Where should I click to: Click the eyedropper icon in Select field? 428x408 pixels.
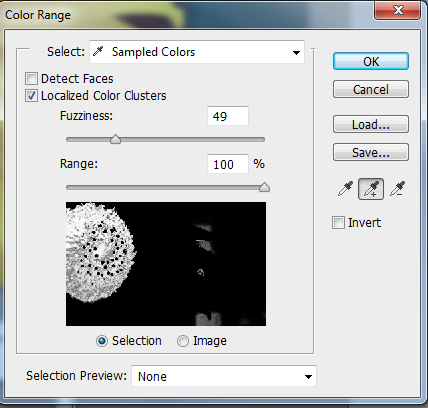98,52
